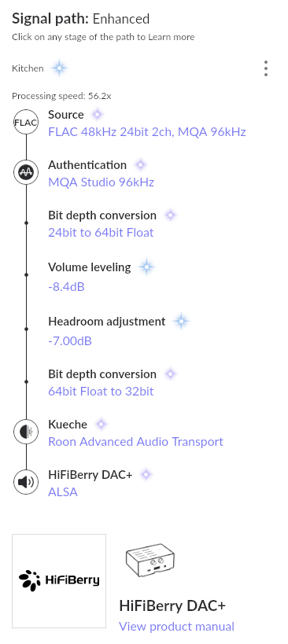Select the -7.00dB headroom adjustment value
288x644 pixels.
coord(70,341)
